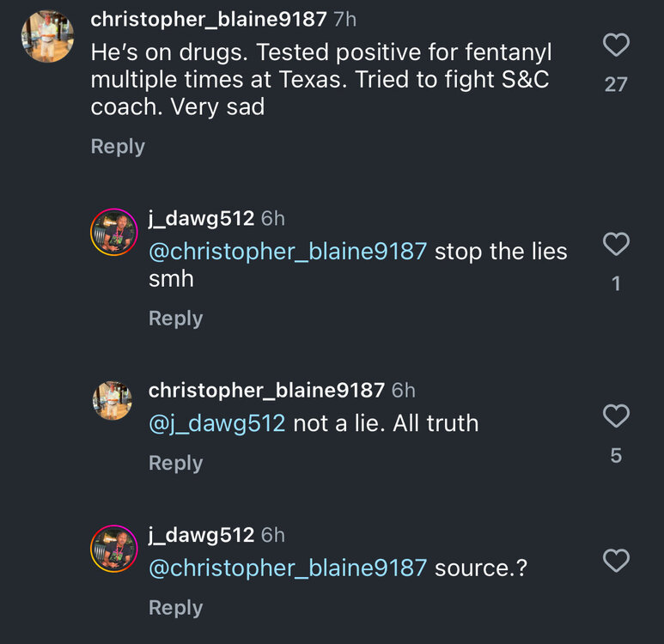
Task: Open j_dawg512 avatar on "stop the lies" reply
Action: point(114,232)
